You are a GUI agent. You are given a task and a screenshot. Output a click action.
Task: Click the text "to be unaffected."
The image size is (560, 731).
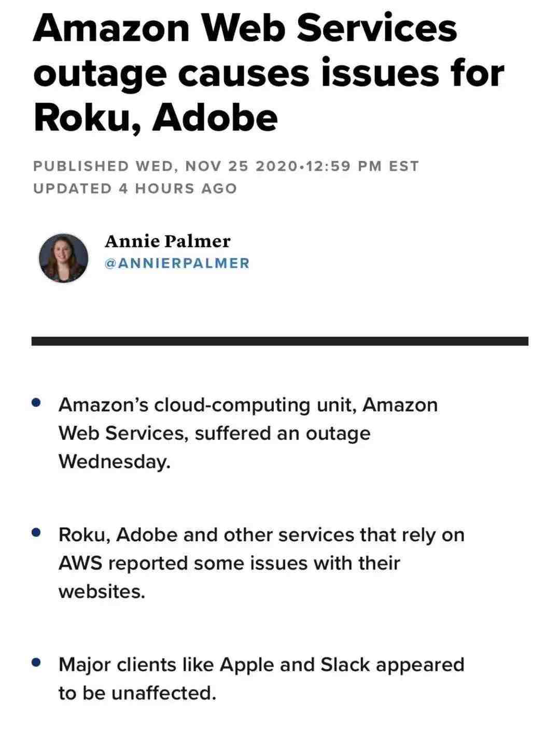(137, 693)
